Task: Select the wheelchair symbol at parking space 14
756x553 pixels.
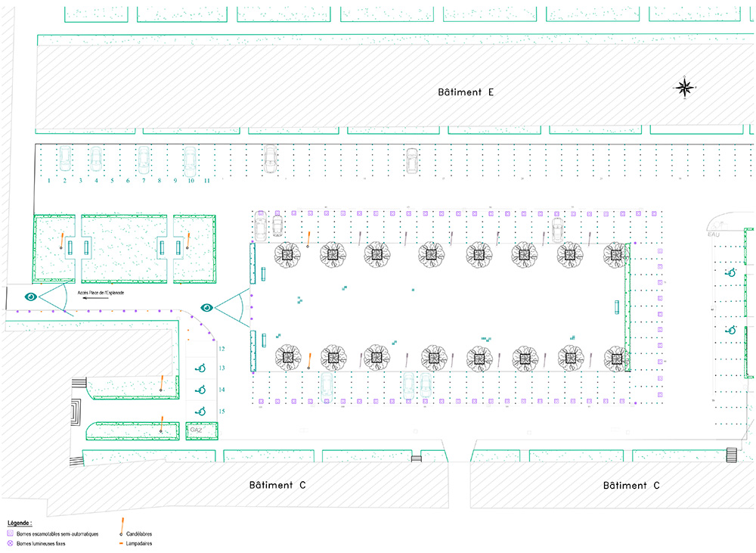Action: 201,390
